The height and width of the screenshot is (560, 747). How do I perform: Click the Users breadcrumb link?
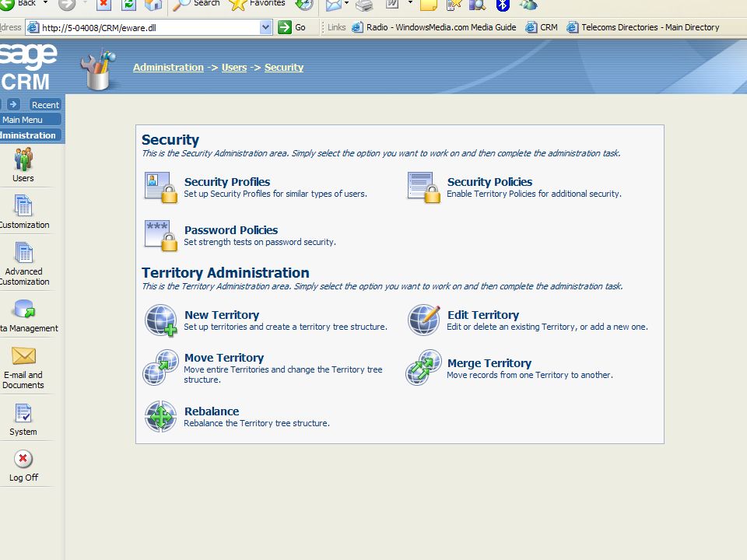coord(234,67)
